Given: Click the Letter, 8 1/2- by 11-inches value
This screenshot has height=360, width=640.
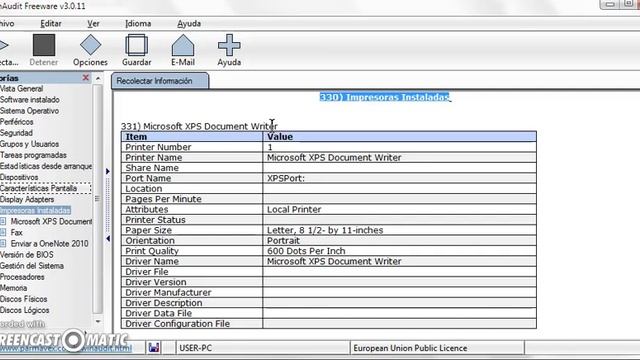Looking at the screenshot, I should pyautogui.click(x=325, y=230).
